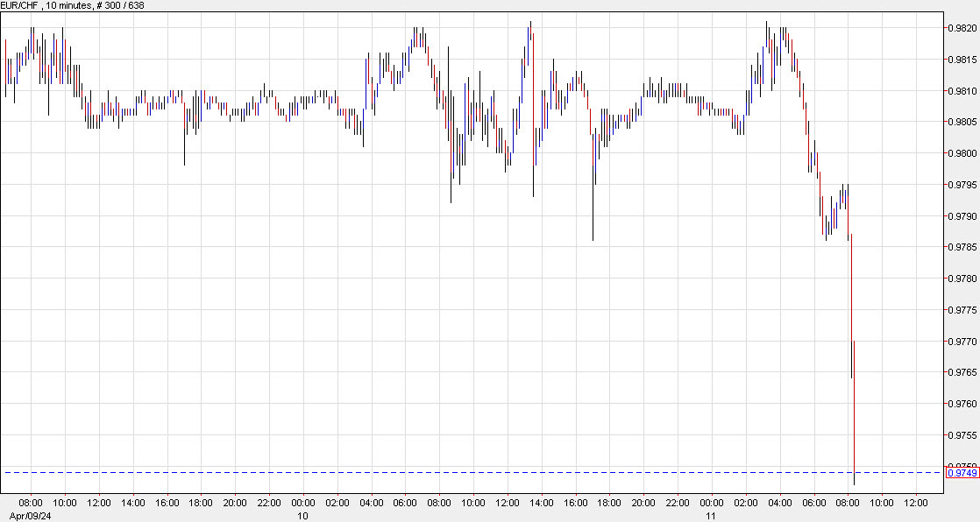
Task: Click the 0.9760 price axis label
Action: 962,404
